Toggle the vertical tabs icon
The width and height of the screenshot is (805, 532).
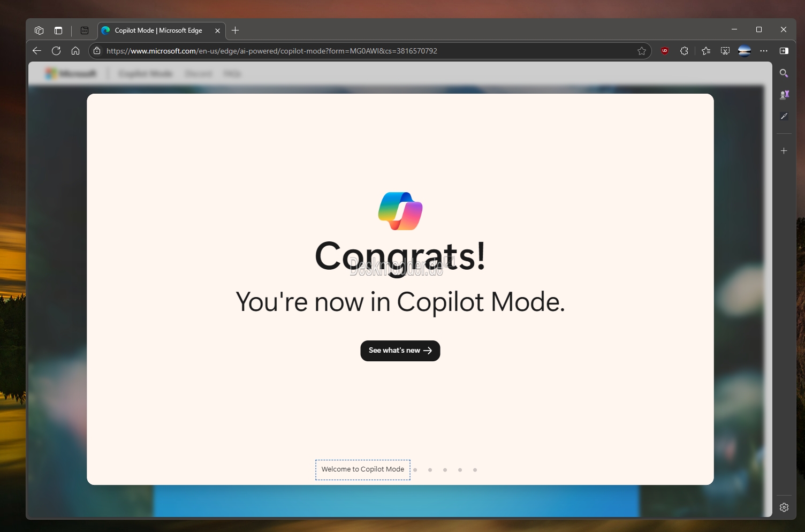tap(58, 31)
